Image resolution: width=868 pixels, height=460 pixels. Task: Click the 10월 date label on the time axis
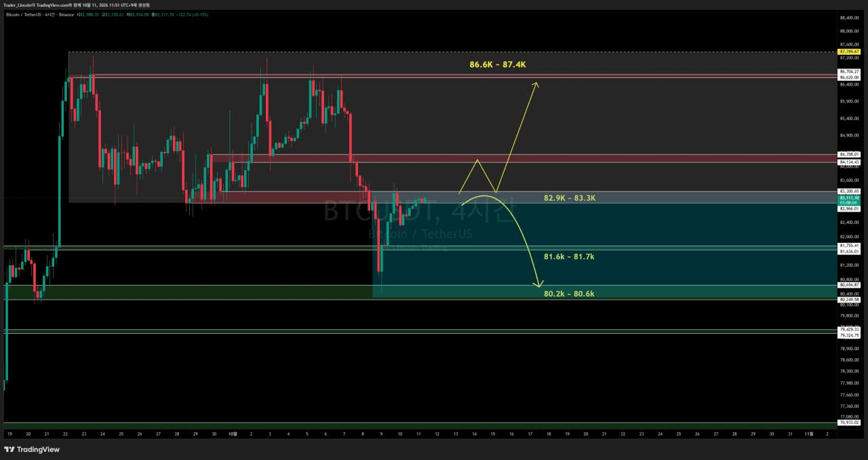233,433
